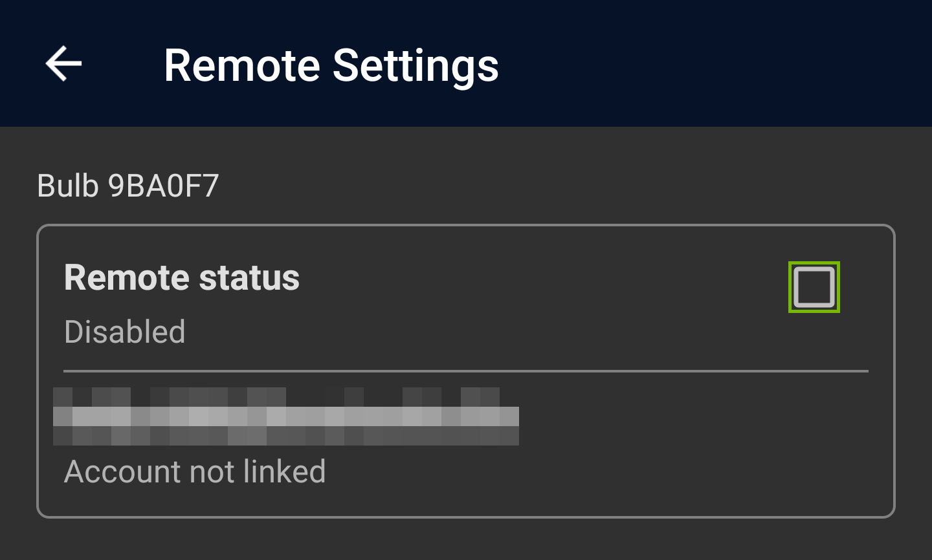Click the Remote Settings title

pyautogui.click(x=332, y=63)
